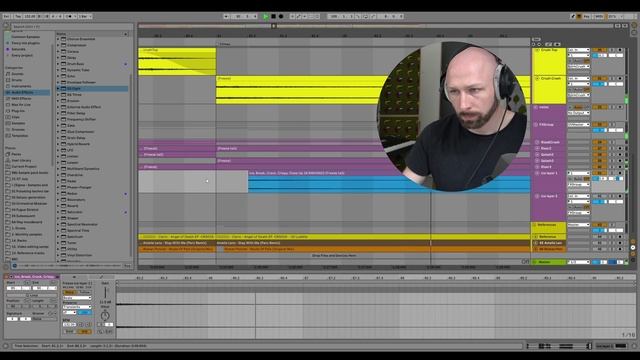
Task: Open Current Project in Places
Action: click(24, 167)
